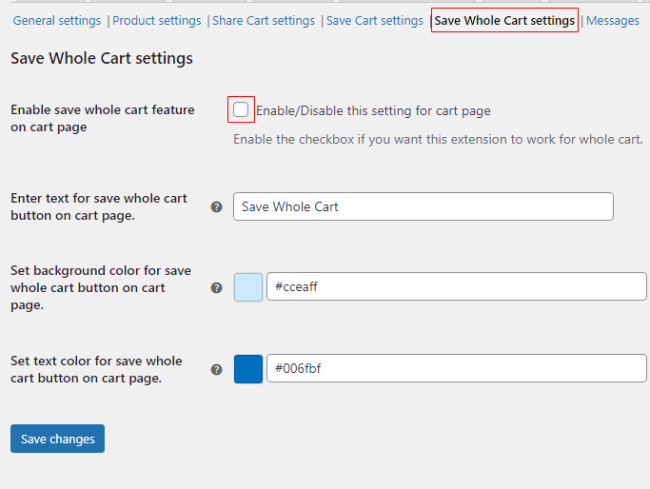Click help icon for text color setting
This screenshot has width=650, height=489.
(216, 369)
